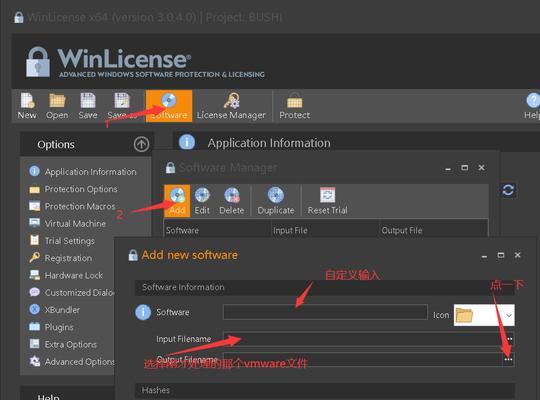This screenshot has height=400, width=540.
Task: Choose Save as in main toolbar
Action: pos(122,106)
